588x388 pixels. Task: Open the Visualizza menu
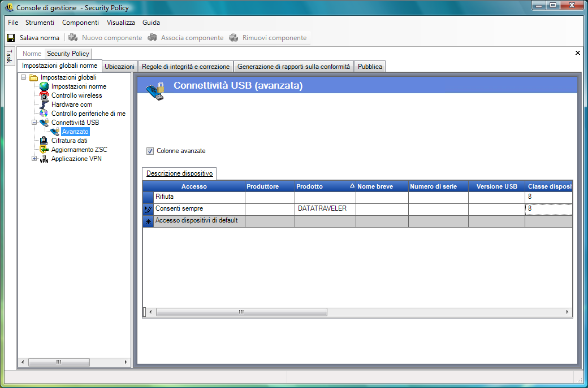coord(121,23)
